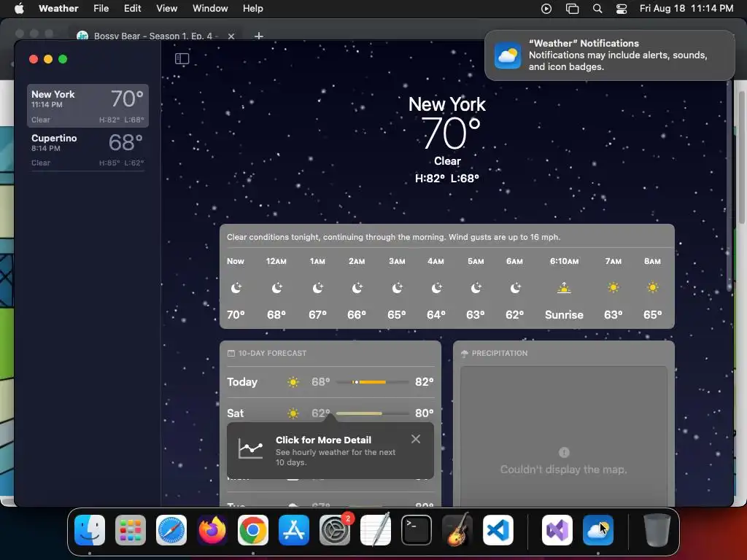
Task: Click the Sat temperature range bar
Action: 373,413
